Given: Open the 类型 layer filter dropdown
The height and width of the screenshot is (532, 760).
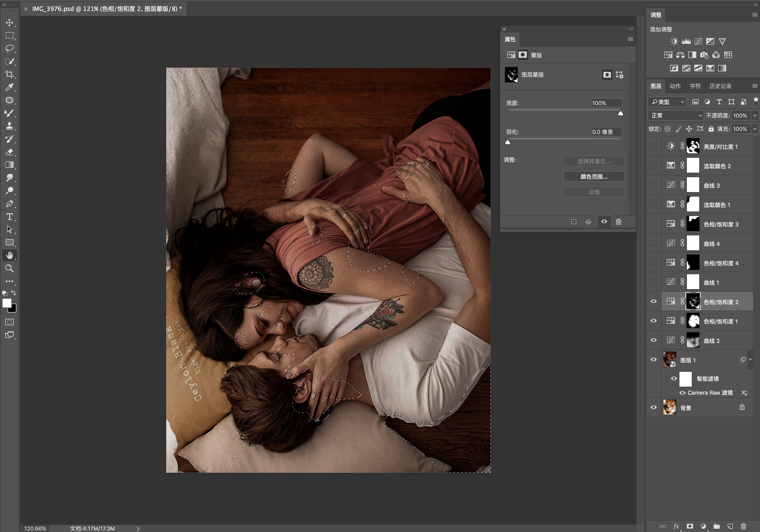Looking at the screenshot, I should coord(667,102).
